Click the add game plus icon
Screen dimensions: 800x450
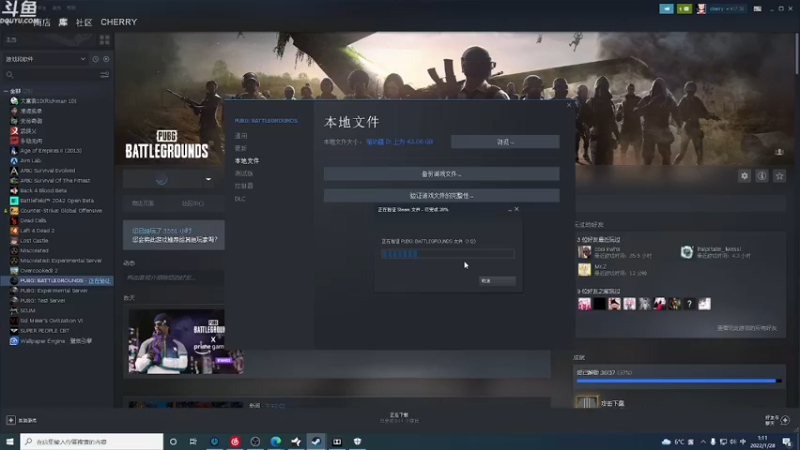pyautogui.click(x=11, y=420)
